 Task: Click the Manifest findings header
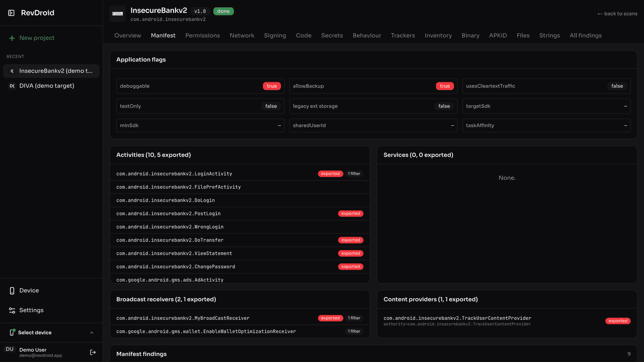pyautogui.click(x=141, y=354)
